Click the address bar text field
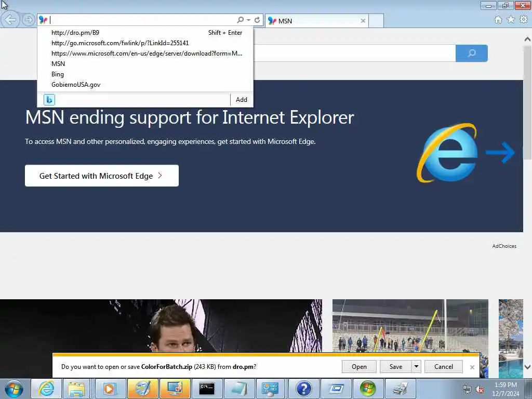 (142, 20)
